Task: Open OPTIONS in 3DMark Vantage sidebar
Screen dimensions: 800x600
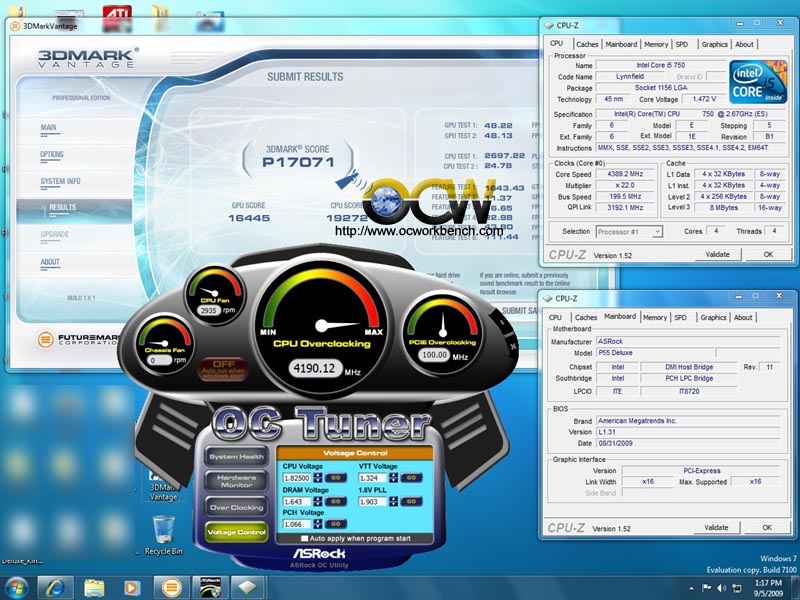Action: click(x=52, y=154)
